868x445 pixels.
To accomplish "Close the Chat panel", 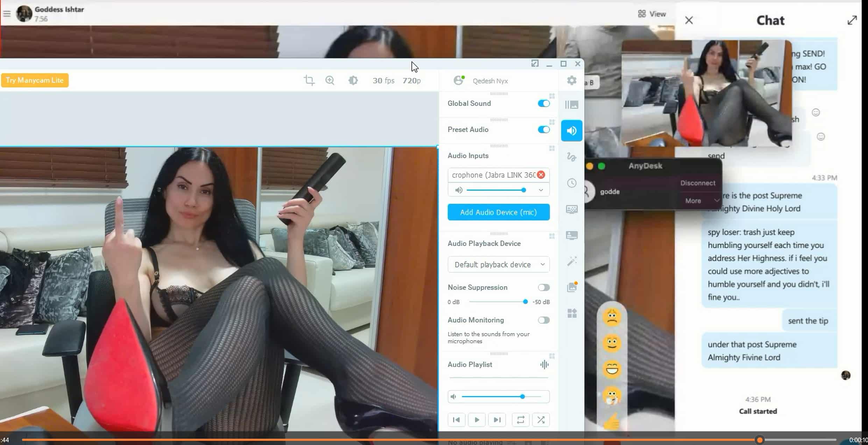I will [x=689, y=20].
